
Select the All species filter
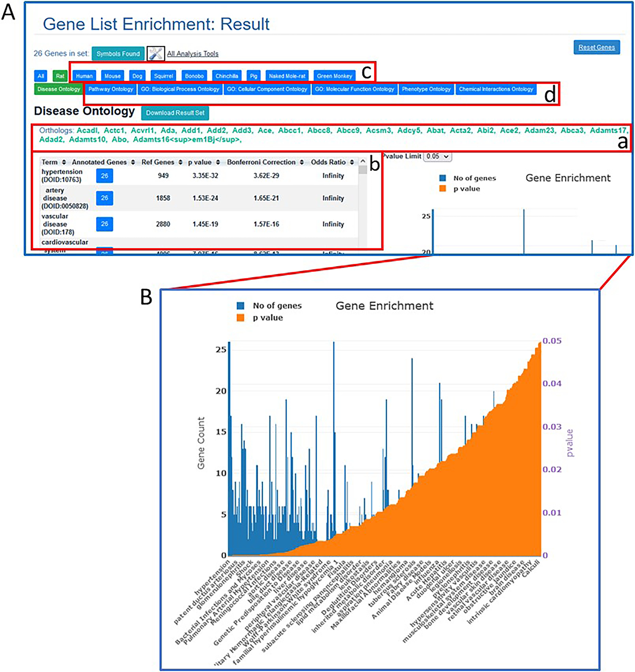click(x=41, y=76)
